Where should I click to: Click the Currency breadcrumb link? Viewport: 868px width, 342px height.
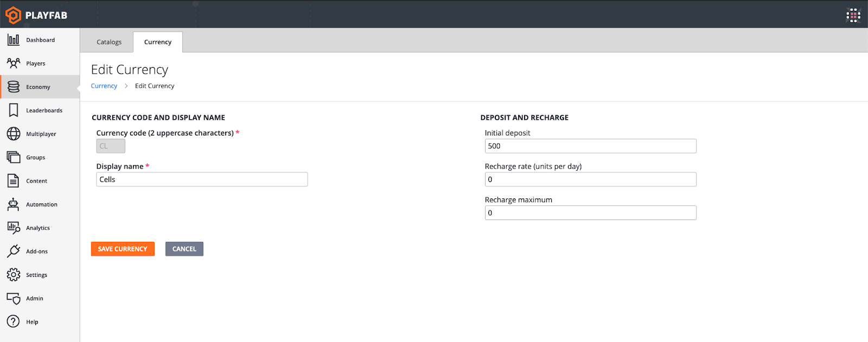104,86
